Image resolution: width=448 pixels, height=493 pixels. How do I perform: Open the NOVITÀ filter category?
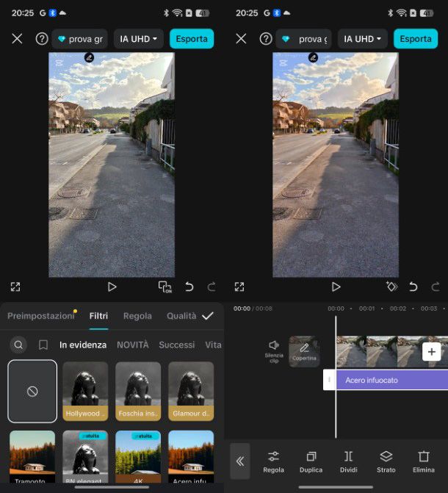132,345
